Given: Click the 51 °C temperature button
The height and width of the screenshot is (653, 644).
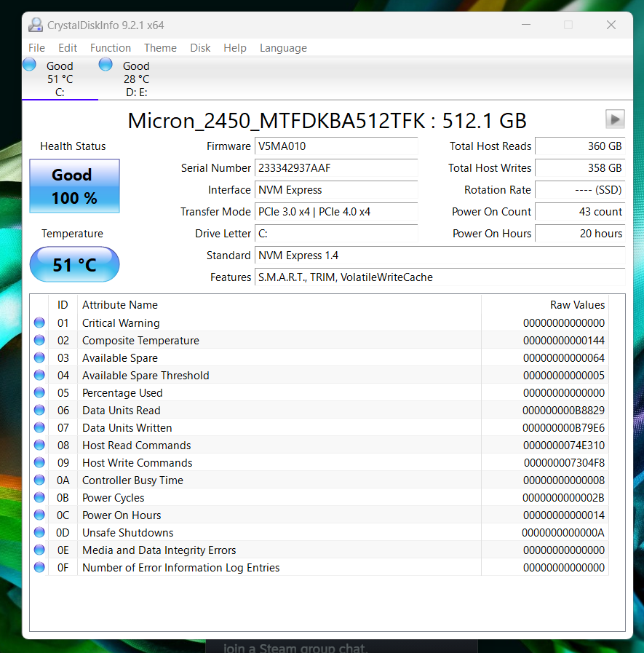Looking at the screenshot, I should (x=74, y=264).
